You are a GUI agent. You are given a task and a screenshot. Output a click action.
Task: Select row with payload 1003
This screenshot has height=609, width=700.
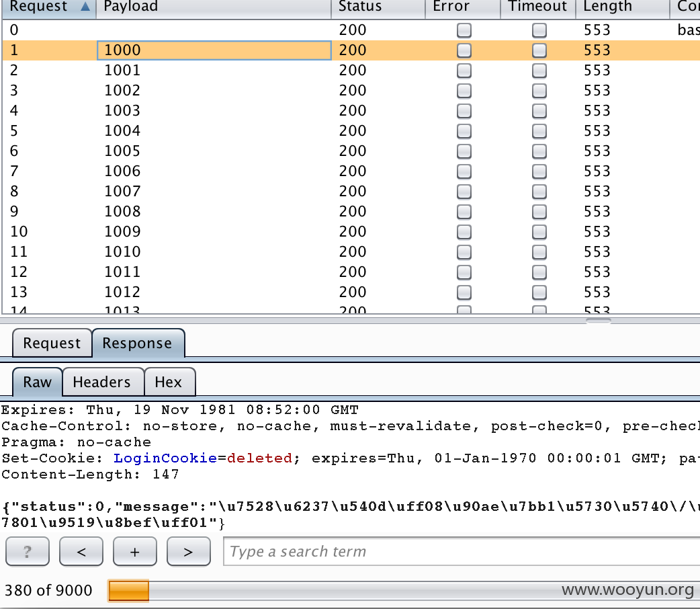pyautogui.click(x=351, y=110)
